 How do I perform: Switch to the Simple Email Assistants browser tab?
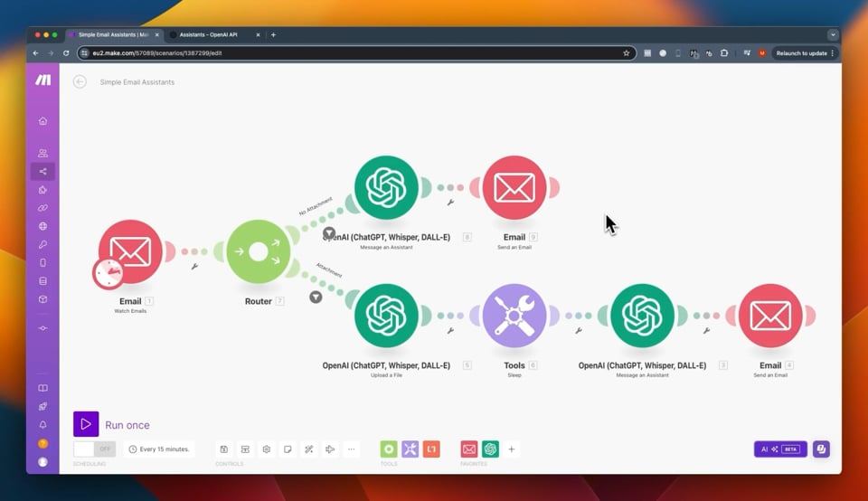114,35
